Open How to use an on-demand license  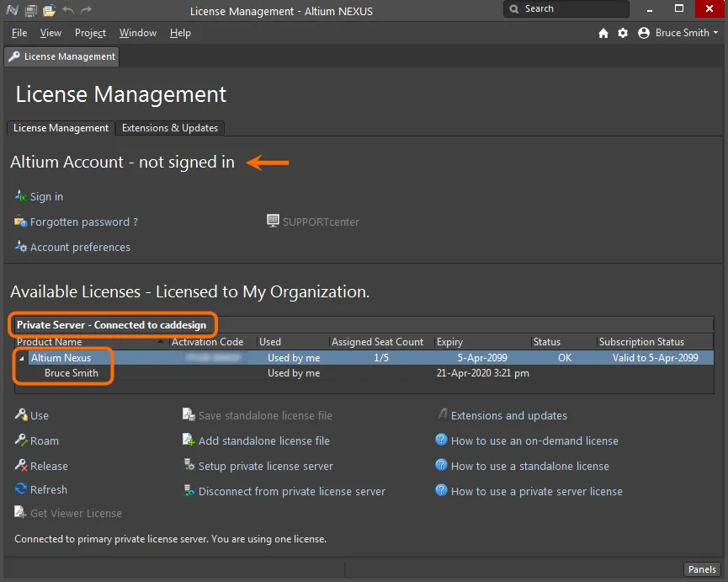534,441
